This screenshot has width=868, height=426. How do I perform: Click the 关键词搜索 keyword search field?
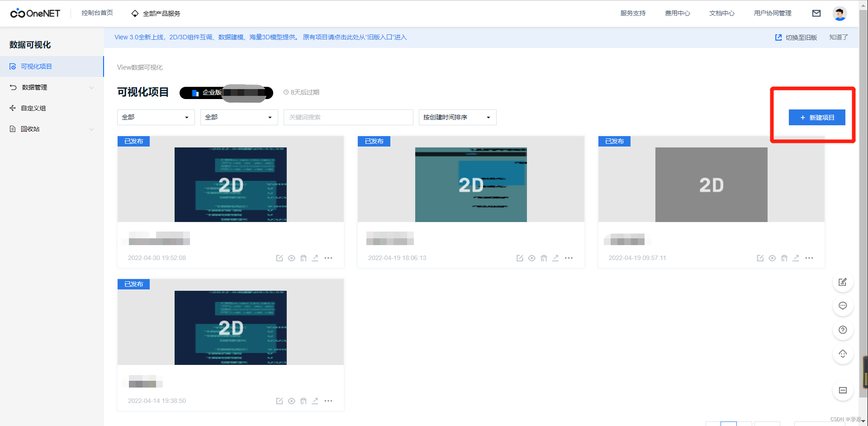(348, 117)
